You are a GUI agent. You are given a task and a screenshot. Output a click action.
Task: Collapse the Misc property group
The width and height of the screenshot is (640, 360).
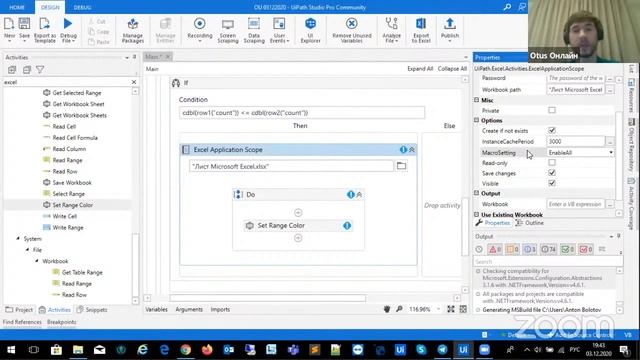click(x=476, y=100)
